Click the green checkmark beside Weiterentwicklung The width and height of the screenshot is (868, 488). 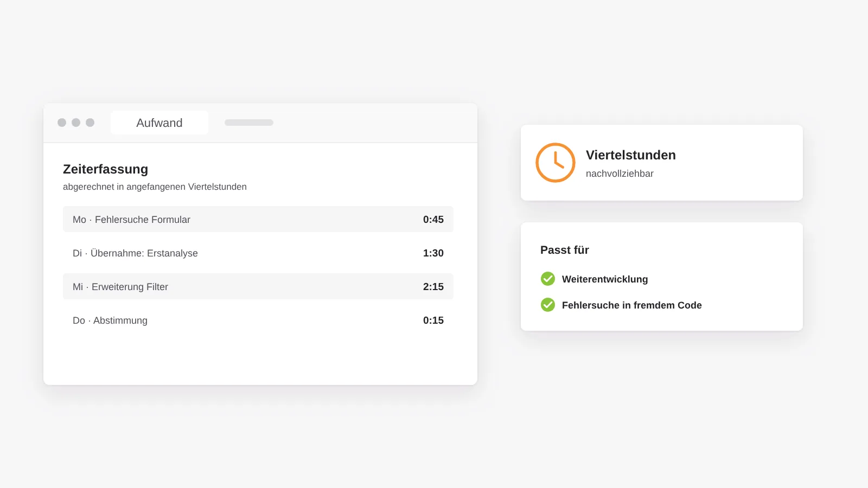coord(548,279)
